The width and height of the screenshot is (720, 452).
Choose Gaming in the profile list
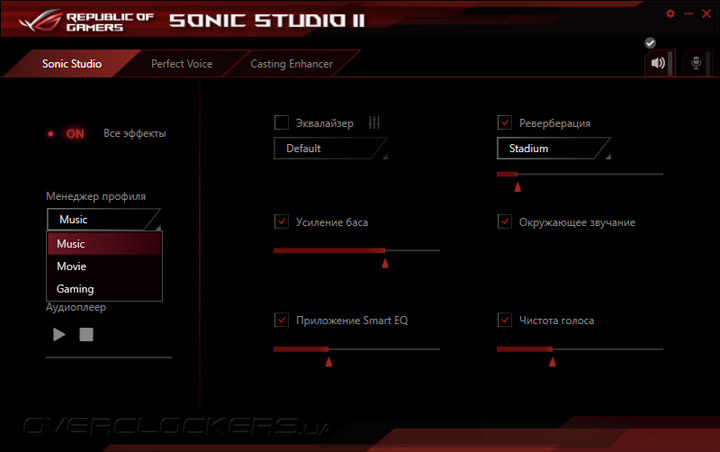pos(104,289)
